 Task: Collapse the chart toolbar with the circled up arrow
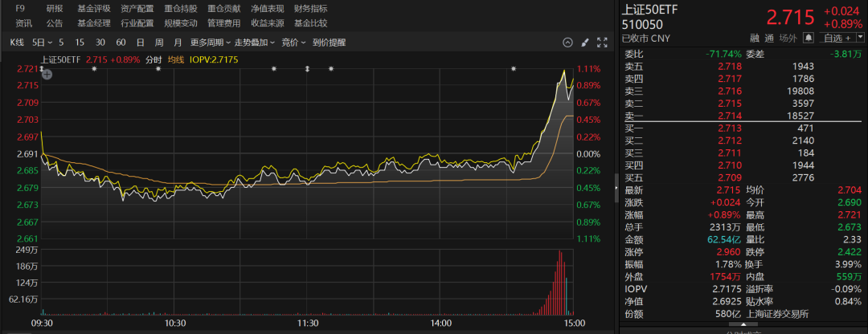567,43
